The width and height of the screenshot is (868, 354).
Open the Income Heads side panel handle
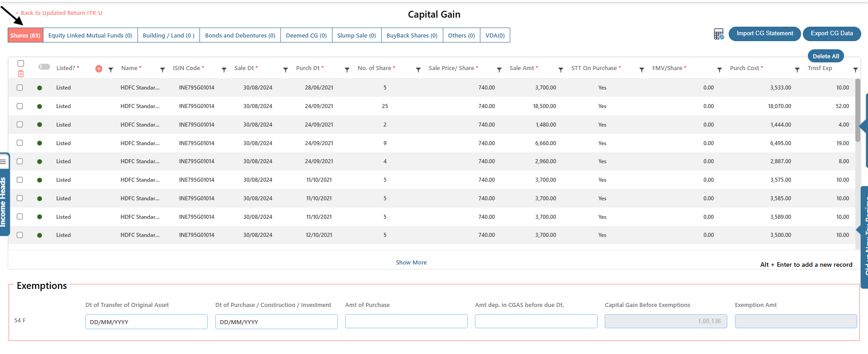click(4, 194)
